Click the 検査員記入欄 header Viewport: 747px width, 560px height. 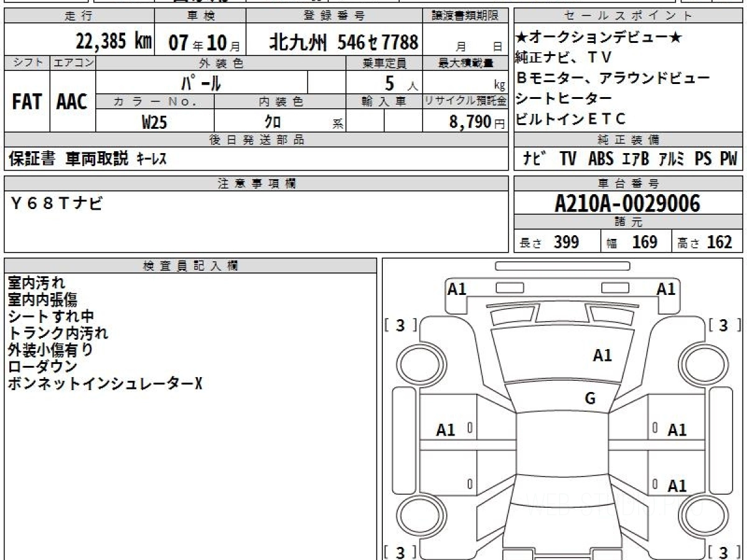tap(190, 266)
